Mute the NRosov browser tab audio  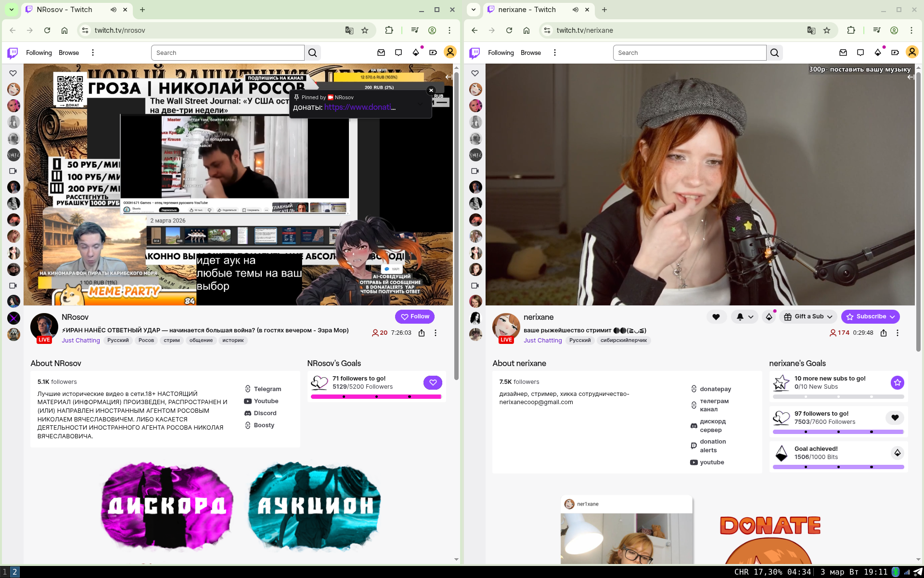[x=113, y=10]
